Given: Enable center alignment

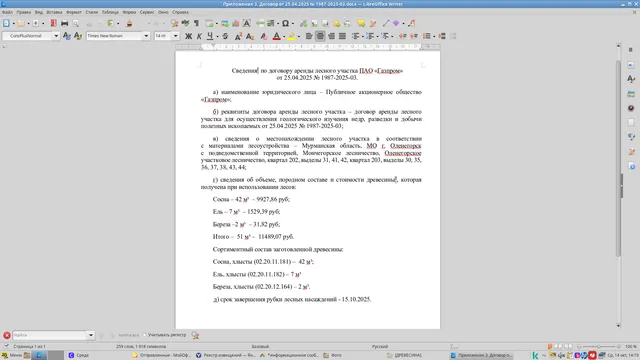Looking at the screenshot, I should 320,36.
